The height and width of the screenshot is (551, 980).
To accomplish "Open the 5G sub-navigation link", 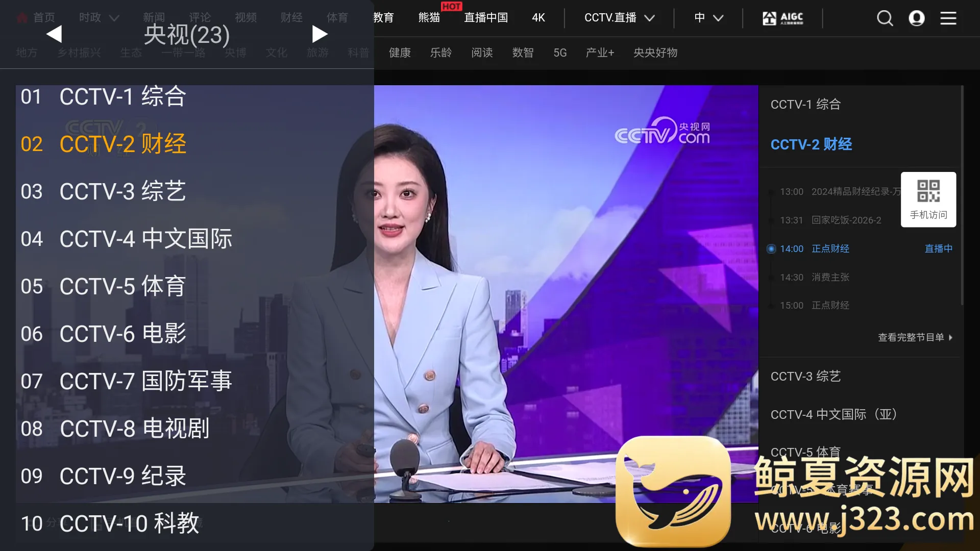I will click(560, 53).
